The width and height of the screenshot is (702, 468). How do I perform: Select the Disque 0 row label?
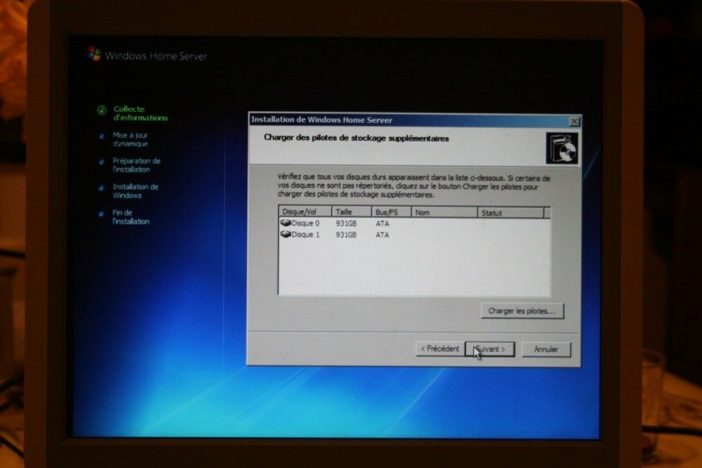305,223
